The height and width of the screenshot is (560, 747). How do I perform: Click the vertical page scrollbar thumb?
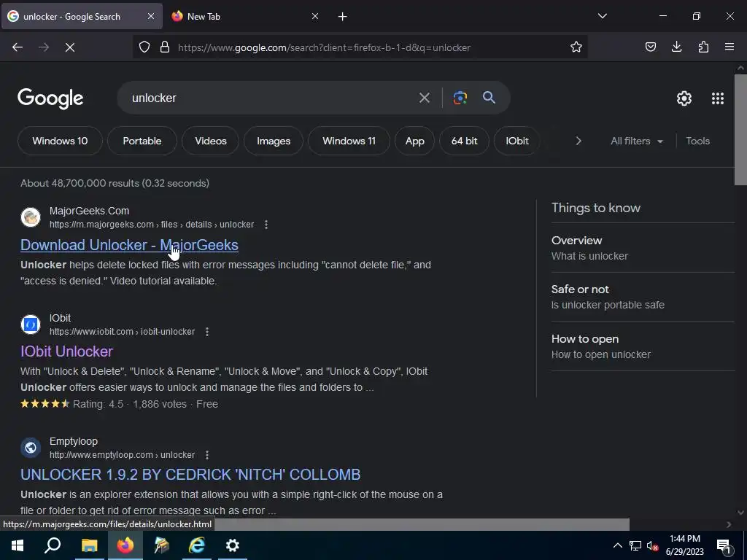740,129
